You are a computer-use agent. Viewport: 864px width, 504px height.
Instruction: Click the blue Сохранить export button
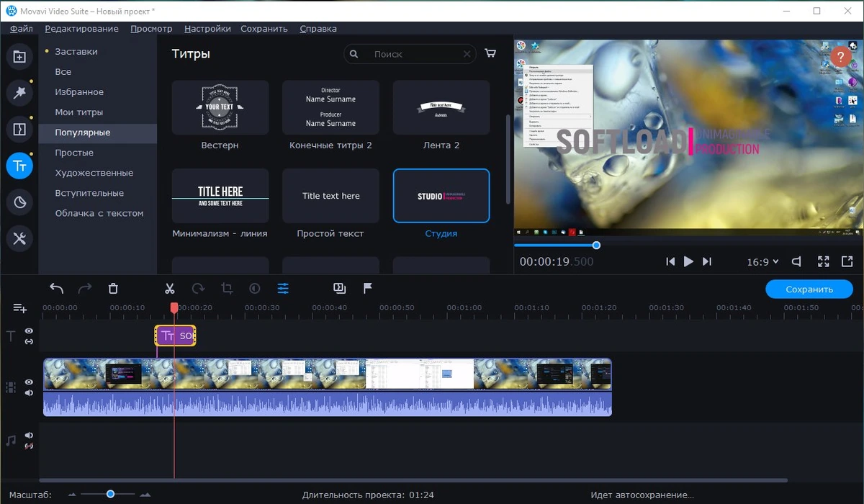point(809,289)
